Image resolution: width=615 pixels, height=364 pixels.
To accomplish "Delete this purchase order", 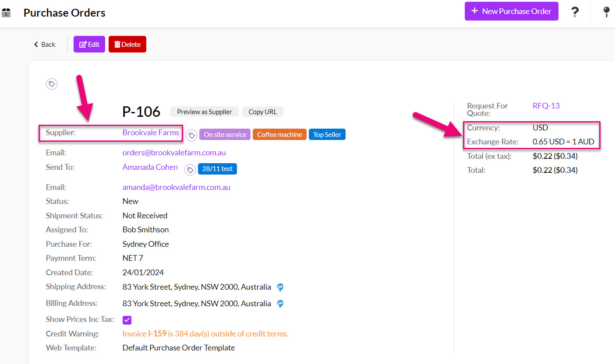I will pos(127,44).
